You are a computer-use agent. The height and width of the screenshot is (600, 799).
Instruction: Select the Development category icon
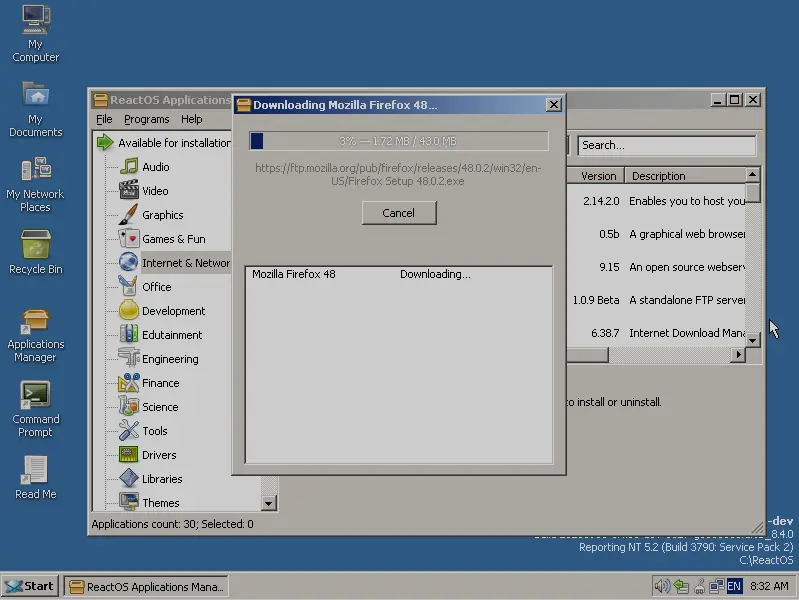point(128,310)
